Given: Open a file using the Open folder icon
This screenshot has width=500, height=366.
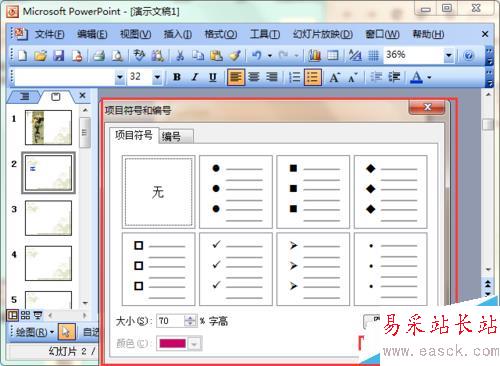Looking at the screenshot, I should pos(41,55).
